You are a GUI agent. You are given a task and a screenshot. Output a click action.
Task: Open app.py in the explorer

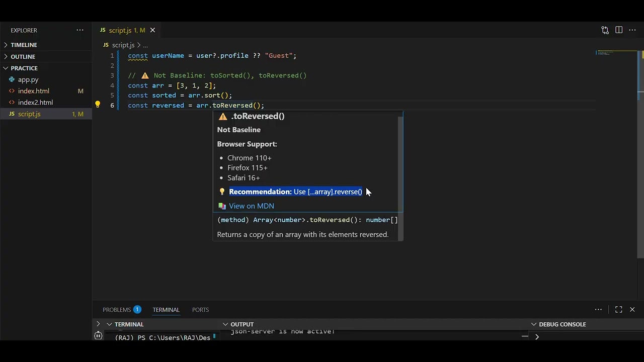[46, 79]
